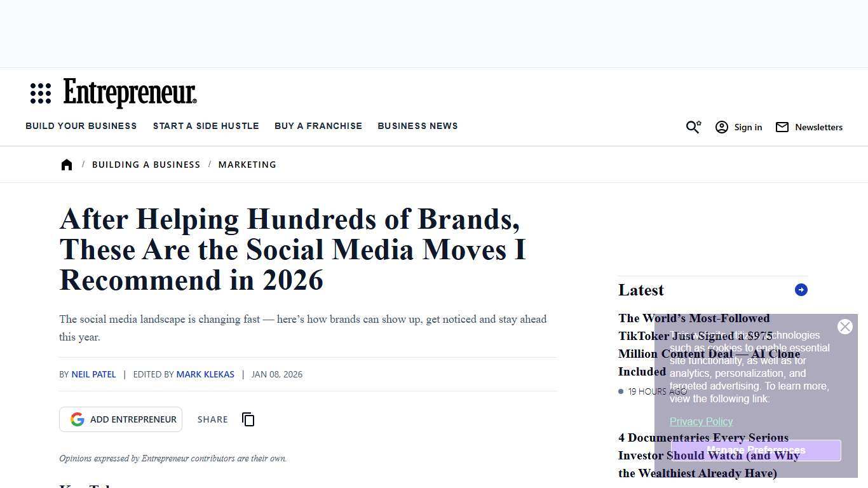Click the Google G icon on Add Entrepreneur
The height and width of the screenshot is (488, 868).
click(77, 419)
